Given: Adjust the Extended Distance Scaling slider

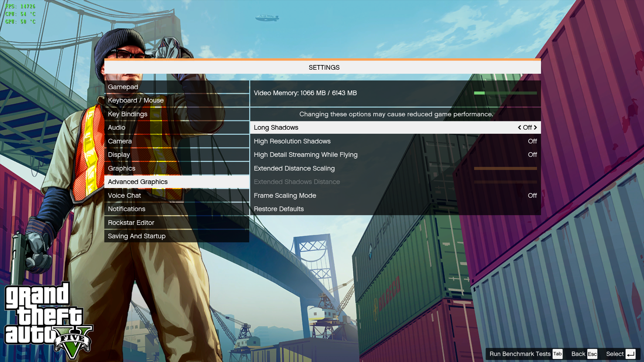Looking at the screenshot, I should [x=505, y=168].
